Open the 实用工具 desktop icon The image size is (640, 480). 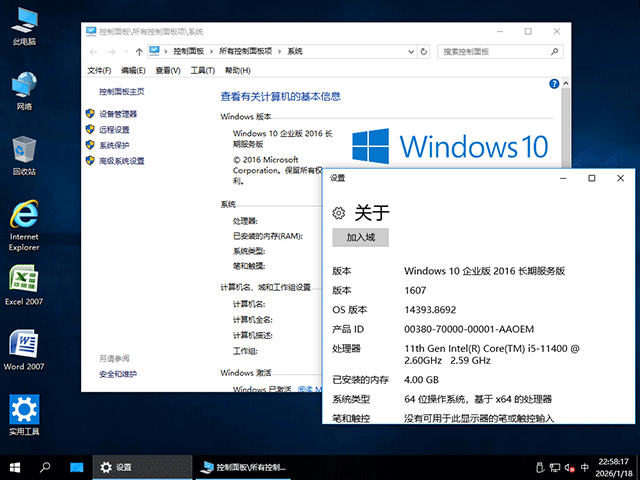click(24, 415)
